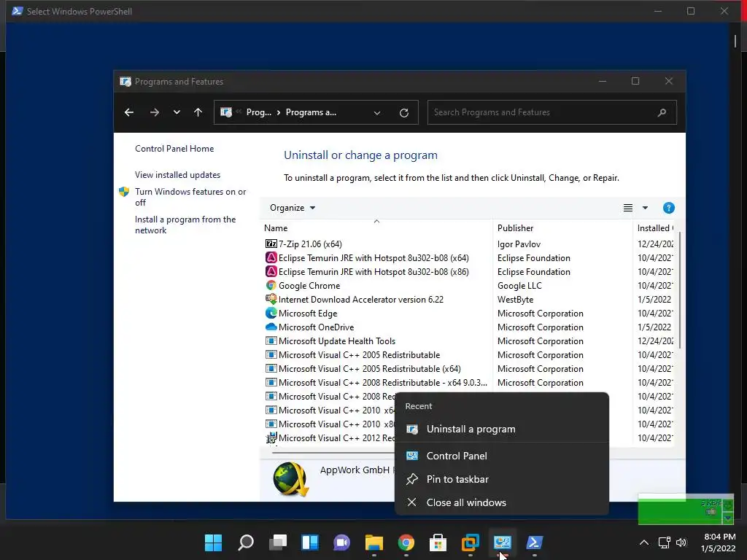
Task: Choose Control Panel from jump list
Action: click(502, 456)
